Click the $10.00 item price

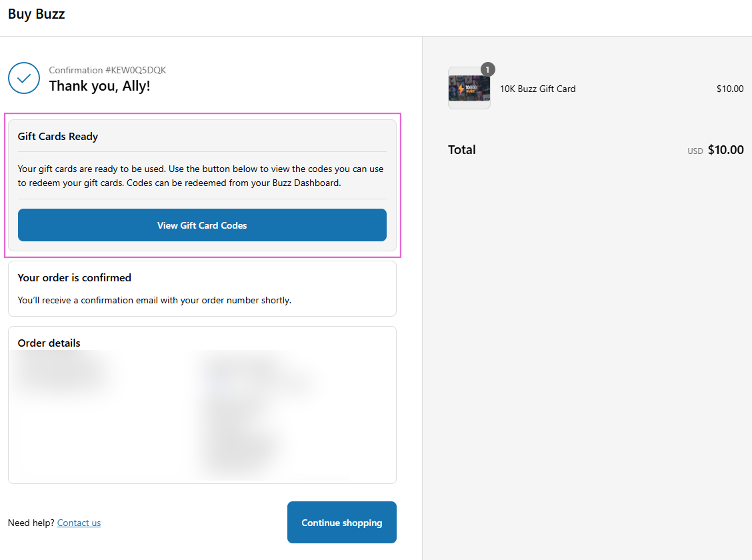click(729, 89)
